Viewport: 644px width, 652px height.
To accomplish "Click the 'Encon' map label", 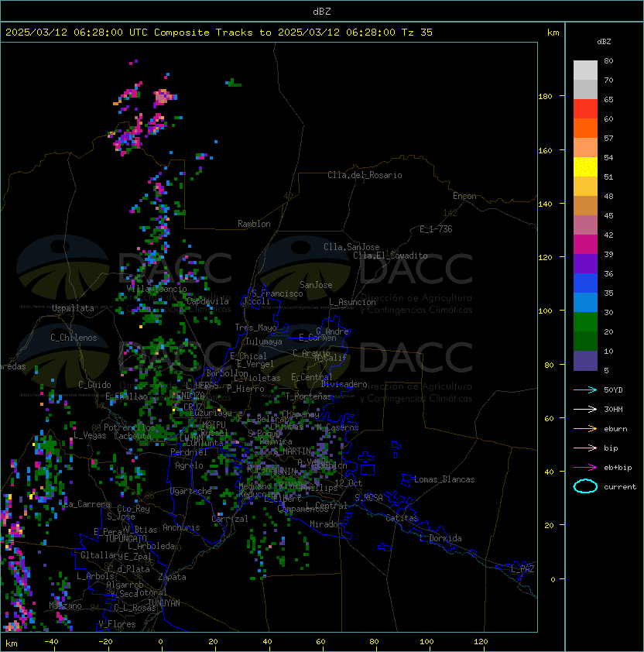I will click(464, 196).
